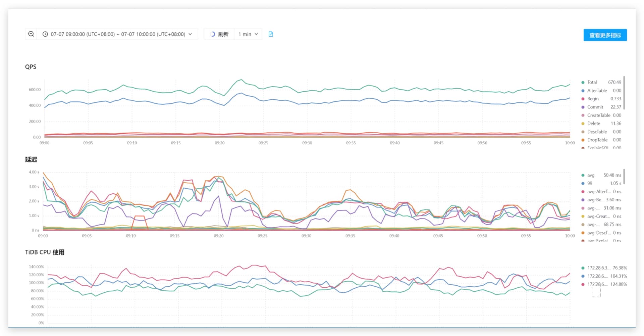Click the latency legend scrollbar
The image size is (644, 336).
[x=624, y=177]
